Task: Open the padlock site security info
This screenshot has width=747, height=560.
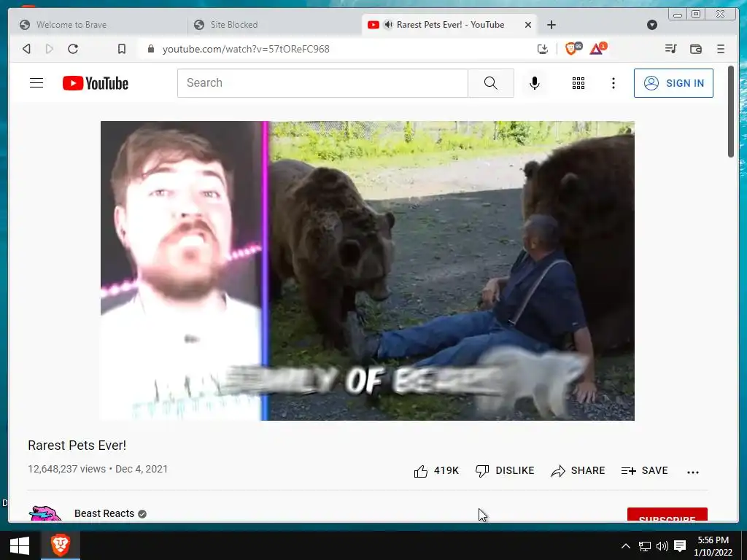Action: tap(151, 49)
